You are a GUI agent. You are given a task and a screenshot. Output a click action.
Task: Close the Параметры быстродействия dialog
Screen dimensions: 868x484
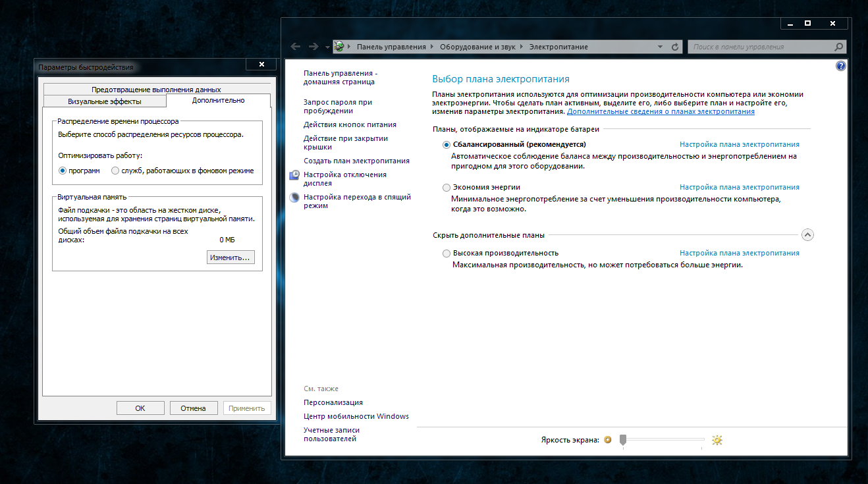tap(261, 65)
